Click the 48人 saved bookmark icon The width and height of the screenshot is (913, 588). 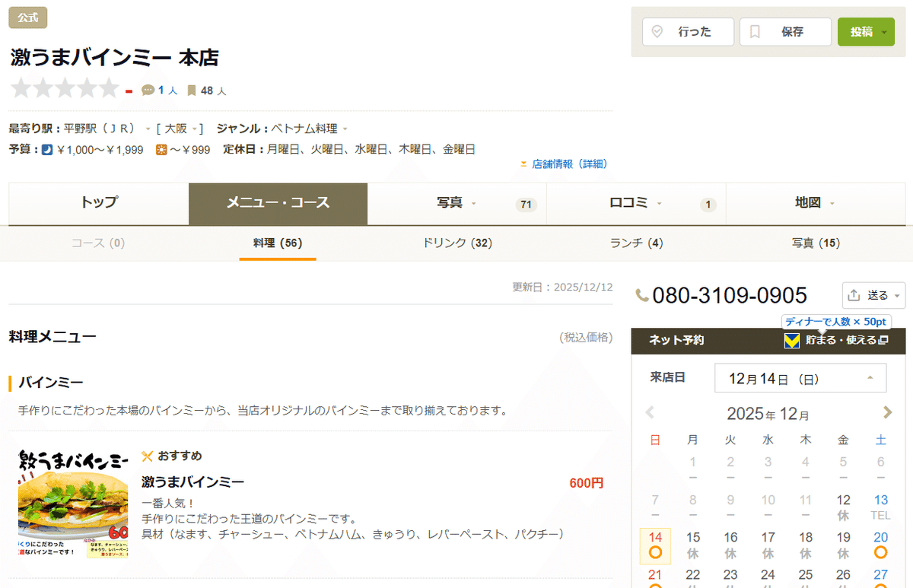point(192,91)
